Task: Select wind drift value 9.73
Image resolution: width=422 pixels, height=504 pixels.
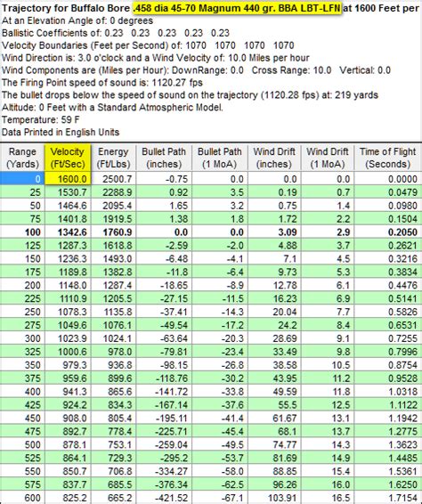Action: tap(274, 272)
